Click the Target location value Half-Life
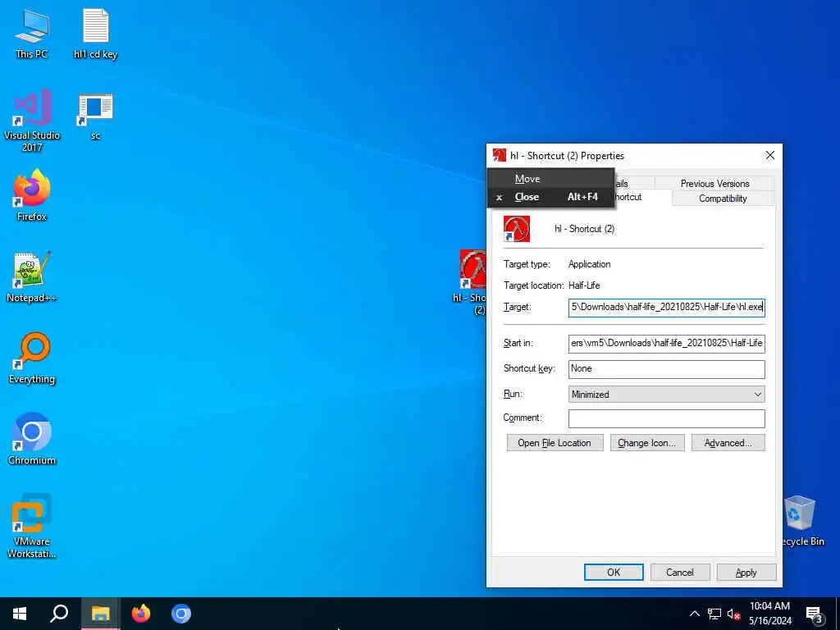This screenshot has height=630, width=840. [584, 285]
